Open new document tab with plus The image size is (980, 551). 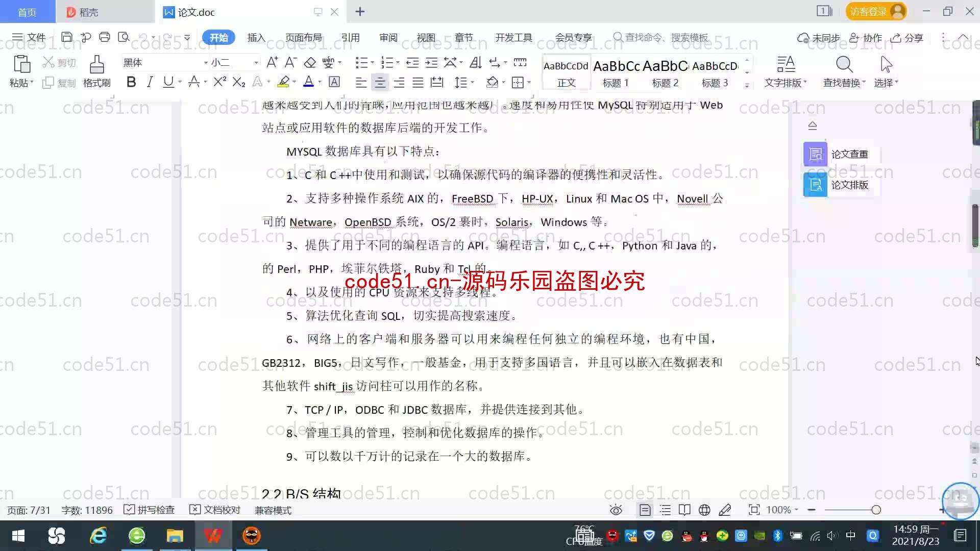[x=360, y=12]
